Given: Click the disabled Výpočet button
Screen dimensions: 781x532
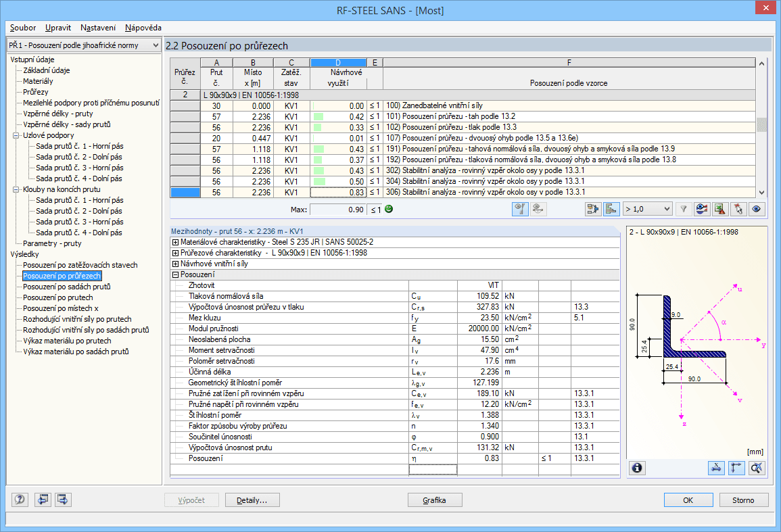Looking at the screenshot, I should tap(191, 500).
